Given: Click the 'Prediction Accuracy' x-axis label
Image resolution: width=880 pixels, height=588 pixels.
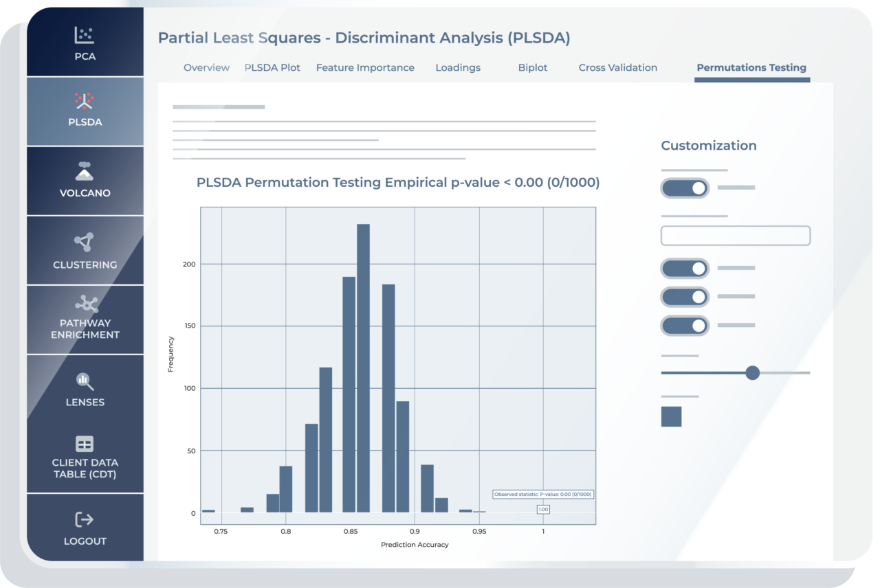Looking at the screenshot, I should pos(415,545).
